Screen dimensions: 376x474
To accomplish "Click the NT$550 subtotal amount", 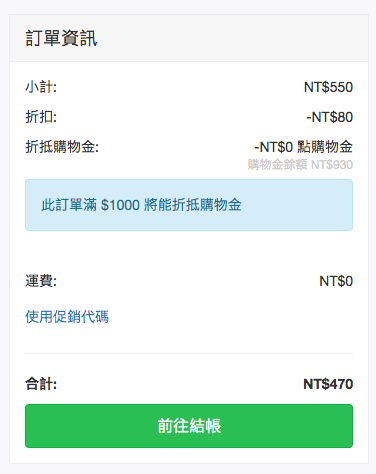I will tap(328, 87).
